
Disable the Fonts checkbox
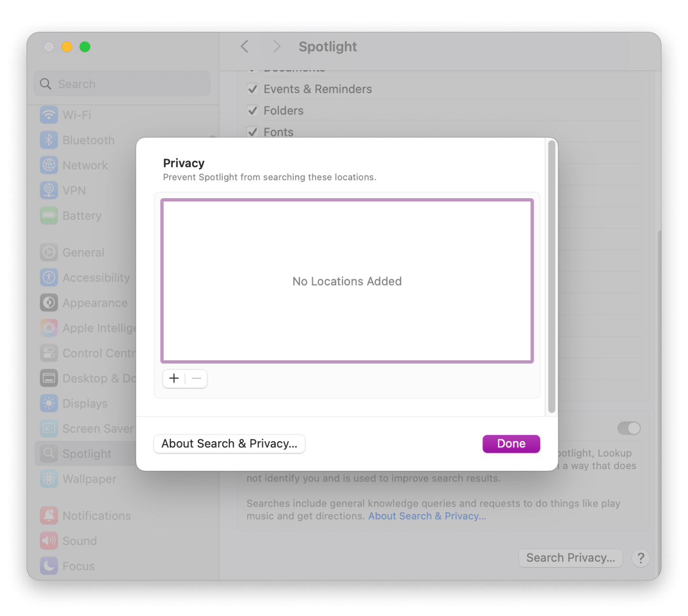pos(253,132)
